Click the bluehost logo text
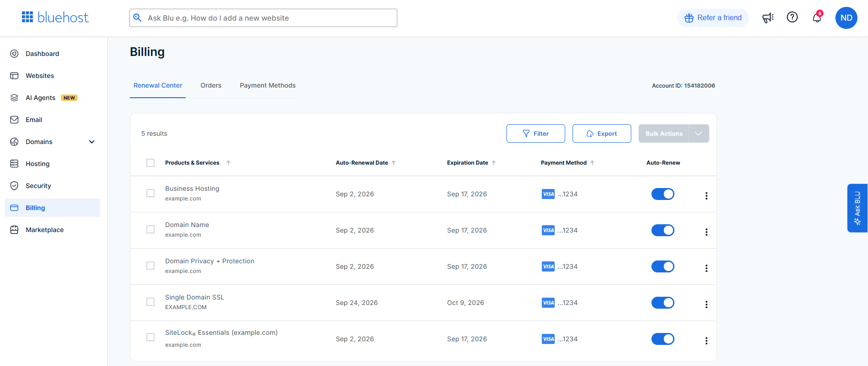 (x=63, y=17)
